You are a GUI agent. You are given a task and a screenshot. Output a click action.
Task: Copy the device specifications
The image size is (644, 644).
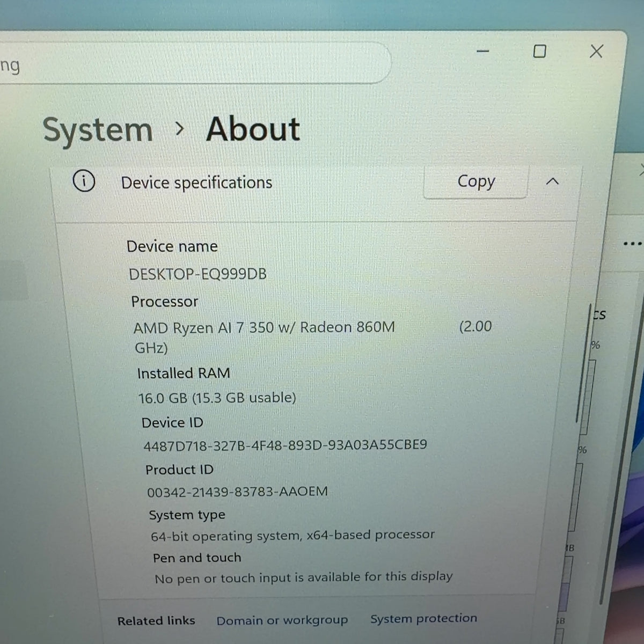pyautogui.click(x=475, y=182)
